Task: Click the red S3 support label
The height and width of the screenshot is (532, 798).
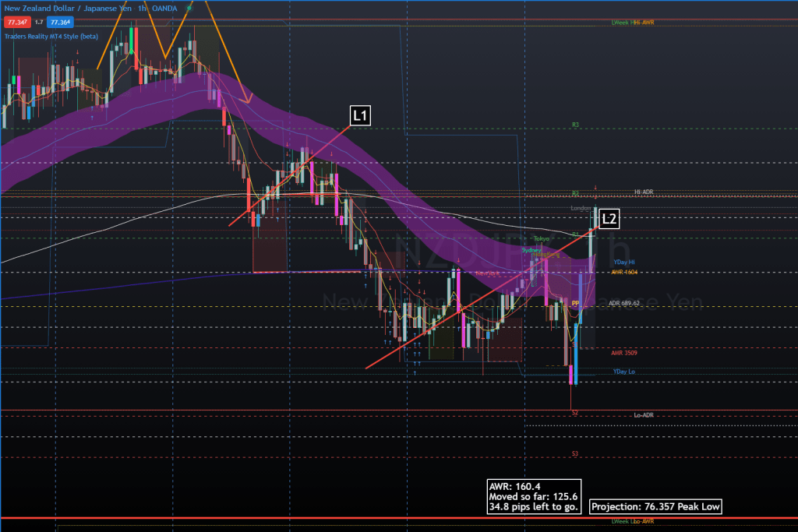Action: point(575,453)
